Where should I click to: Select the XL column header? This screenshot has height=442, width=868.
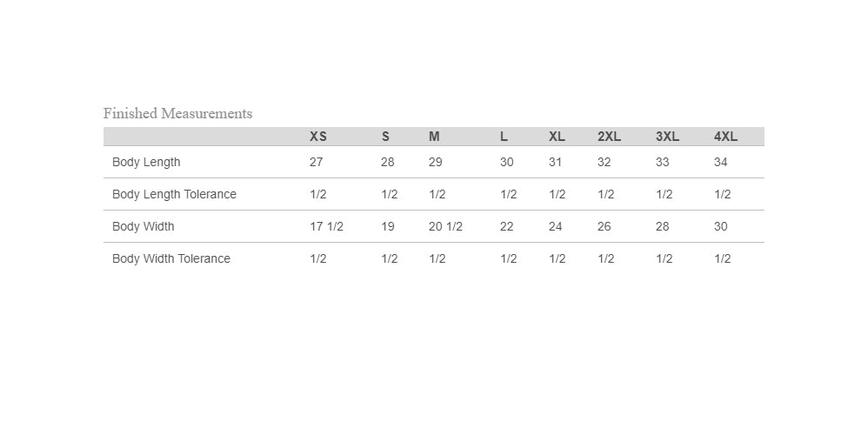coord(557,137)
